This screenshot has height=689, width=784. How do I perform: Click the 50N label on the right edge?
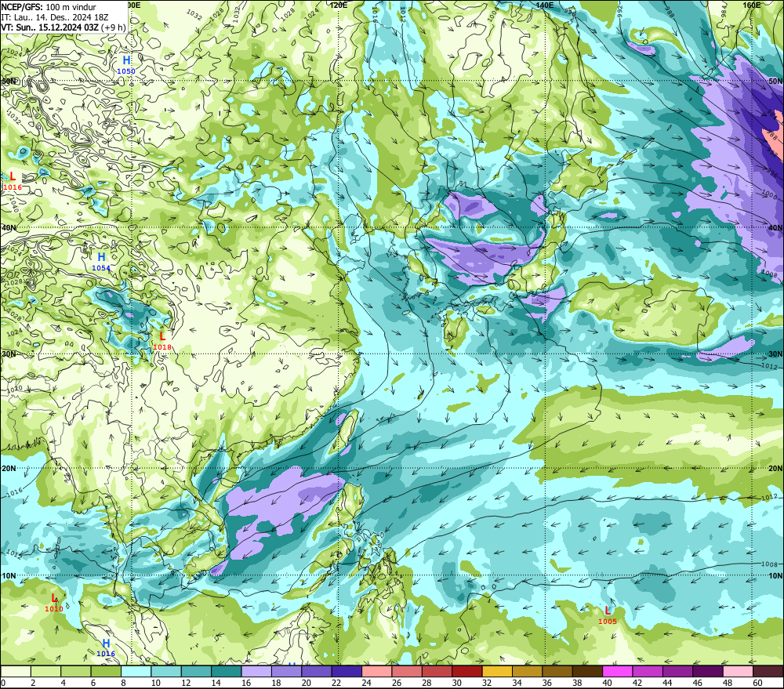[x=775, y=81]
